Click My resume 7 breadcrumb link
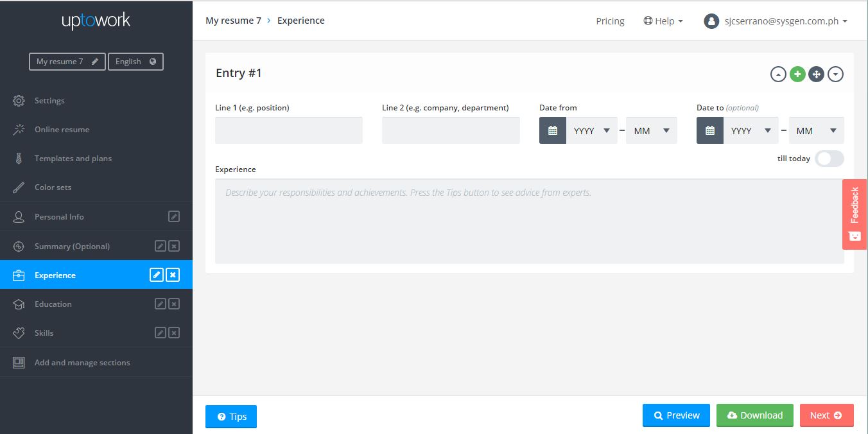The image size is (868, 434). point(233,21)
